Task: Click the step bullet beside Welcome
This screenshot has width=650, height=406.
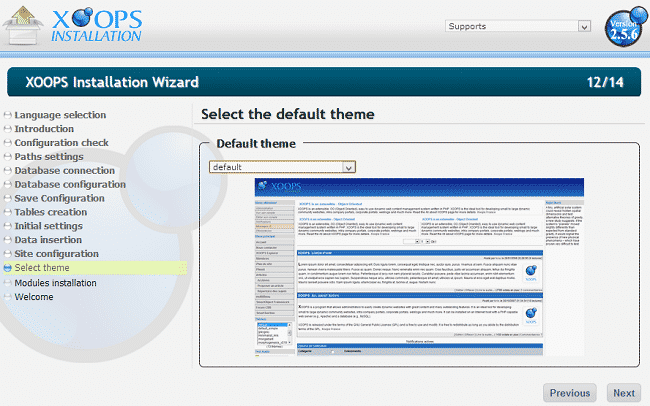Action: click(x=7, y=297)
